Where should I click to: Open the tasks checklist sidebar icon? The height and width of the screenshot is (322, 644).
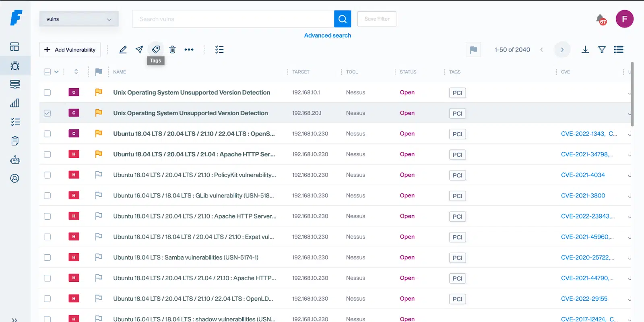(15, 122)
